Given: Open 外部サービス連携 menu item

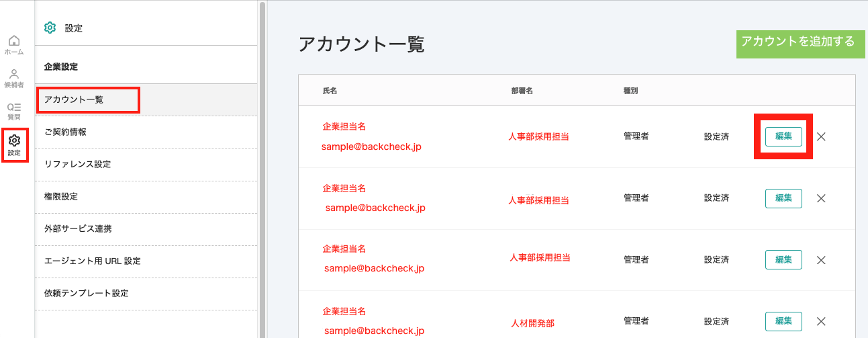Looking at the screenshot, I should (x=146, y=228).
